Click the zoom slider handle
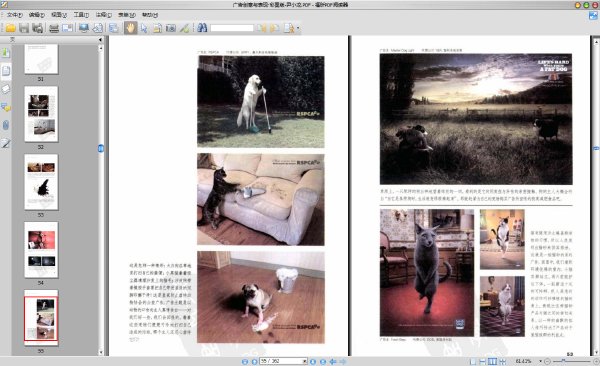The width and height of the screenshot is (600, 366). [563, 361]
